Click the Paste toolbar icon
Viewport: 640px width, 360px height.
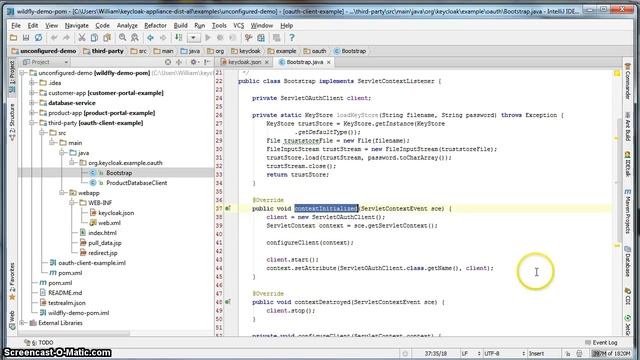coord(107,38)
